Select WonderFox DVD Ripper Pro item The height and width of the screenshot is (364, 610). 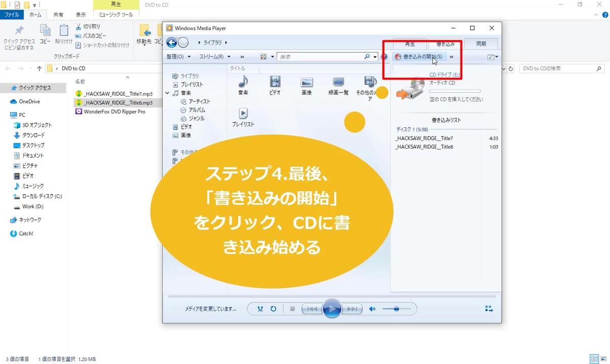click(x=110, y=112)
